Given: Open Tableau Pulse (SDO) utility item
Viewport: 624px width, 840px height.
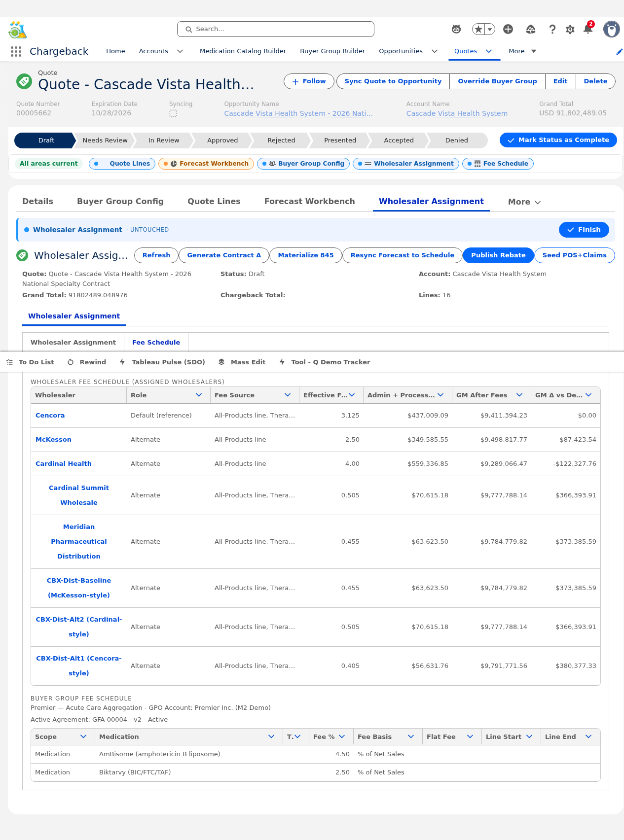Looking at the screenshot, I should [162, 362].
